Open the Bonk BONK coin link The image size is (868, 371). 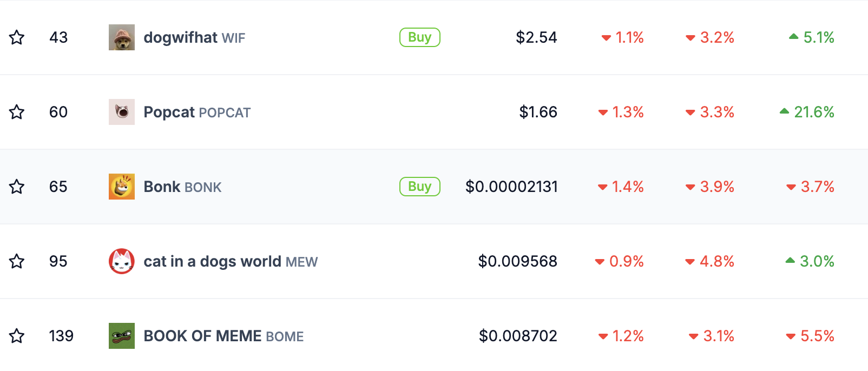182,187
